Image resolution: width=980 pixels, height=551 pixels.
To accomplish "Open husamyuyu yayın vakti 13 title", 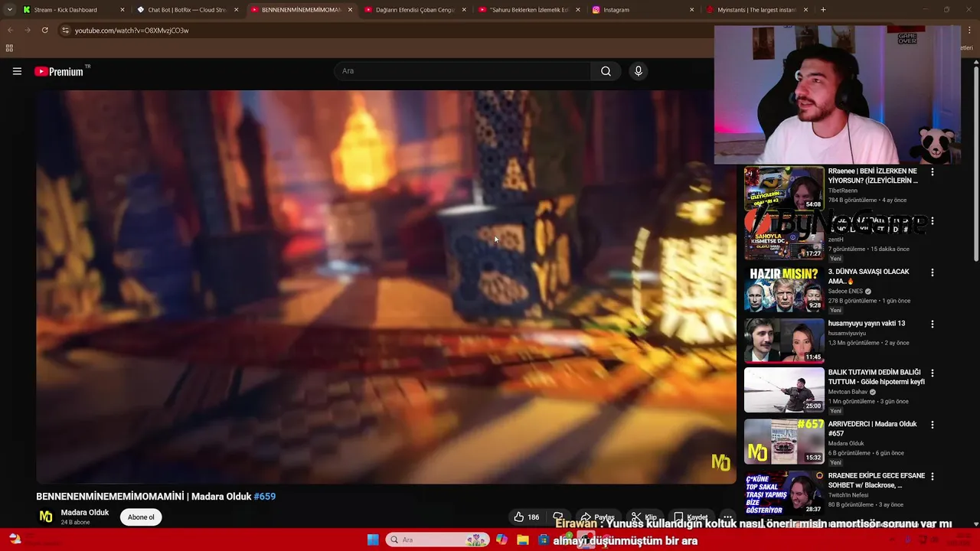I will coord(866,324).
